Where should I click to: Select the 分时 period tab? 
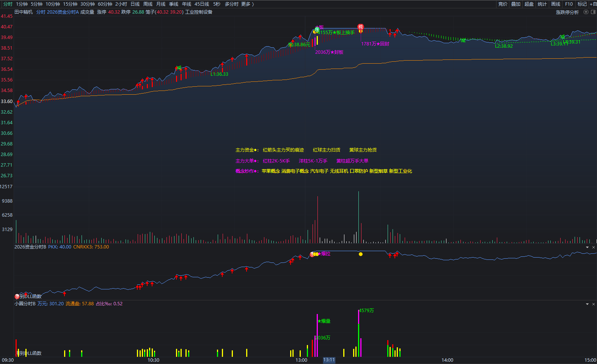click(x=8, y=4)
